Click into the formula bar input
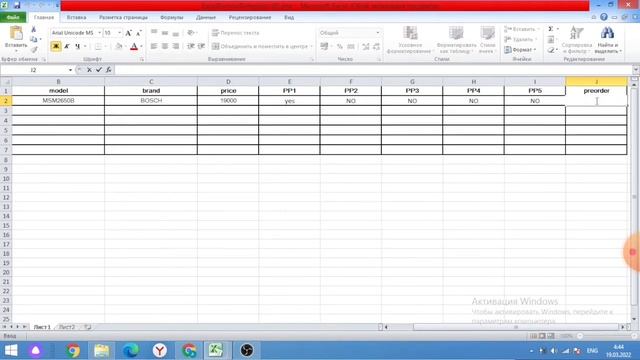Image resolution: width=640 pixels, height=360 pixels. point(372,70)
